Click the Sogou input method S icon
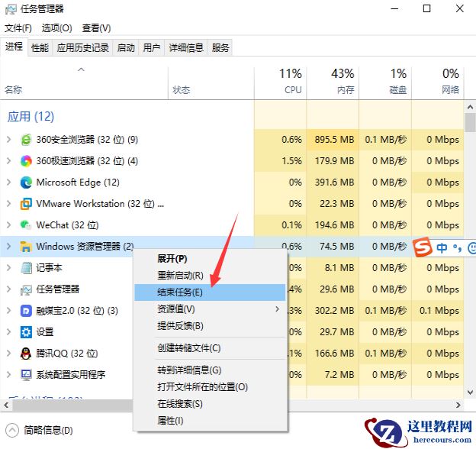476x449 pixels. tap(423, 247)
